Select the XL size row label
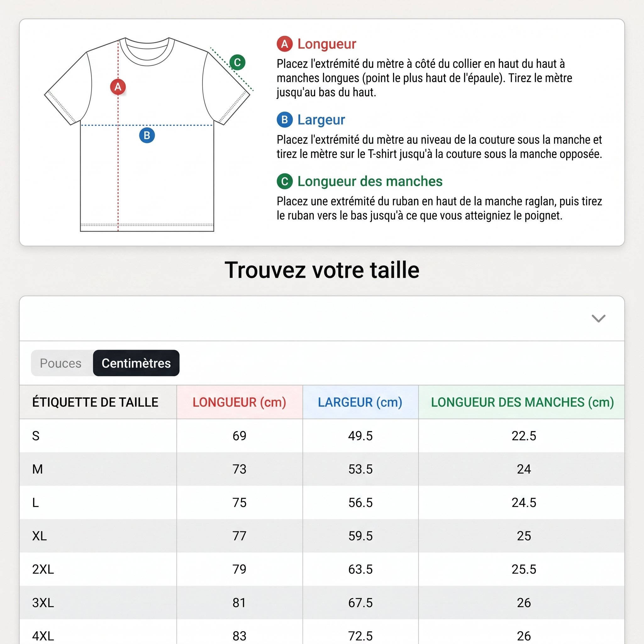This screenshot has width=644, height=644. coord(39,536)
